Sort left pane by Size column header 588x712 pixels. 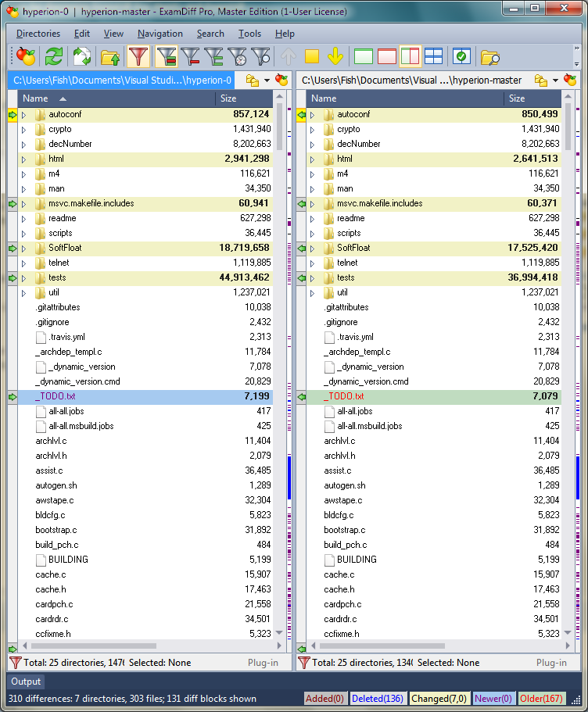point(245,98)
